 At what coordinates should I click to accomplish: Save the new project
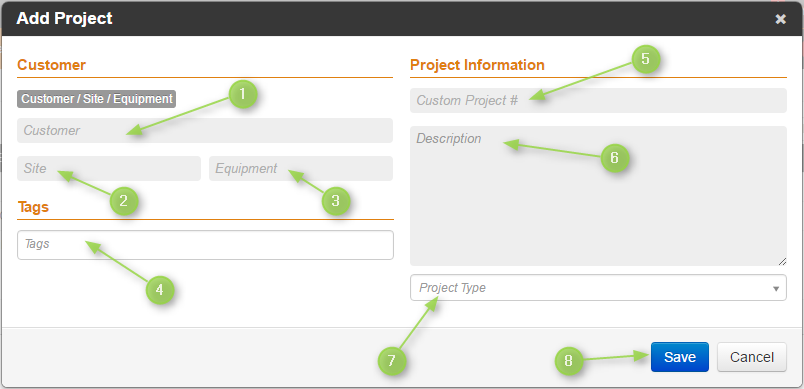[680, 357]
